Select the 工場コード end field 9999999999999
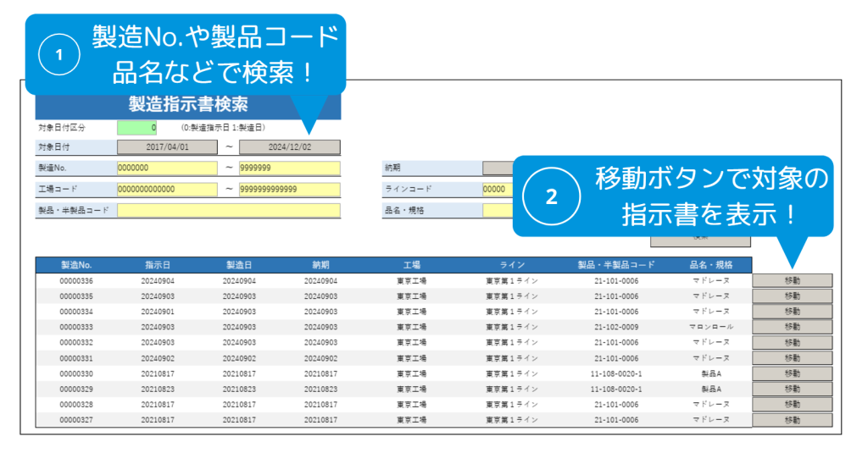Screen dimensions: 868x453 tap(289, 189)
